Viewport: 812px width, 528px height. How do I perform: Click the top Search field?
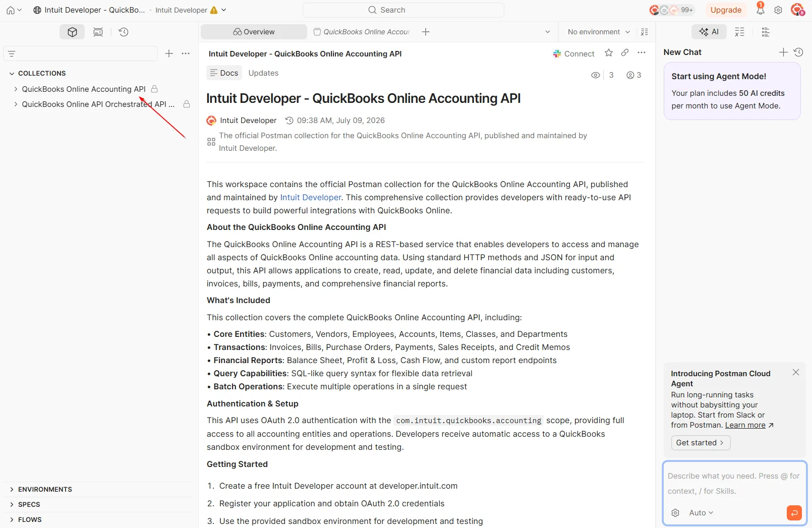click(403, 10)
